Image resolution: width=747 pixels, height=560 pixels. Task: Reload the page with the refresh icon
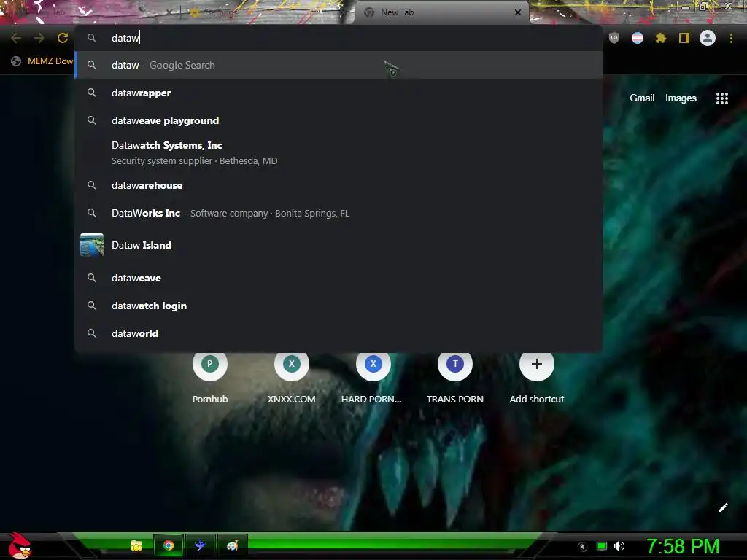click(x=63, y=38)
